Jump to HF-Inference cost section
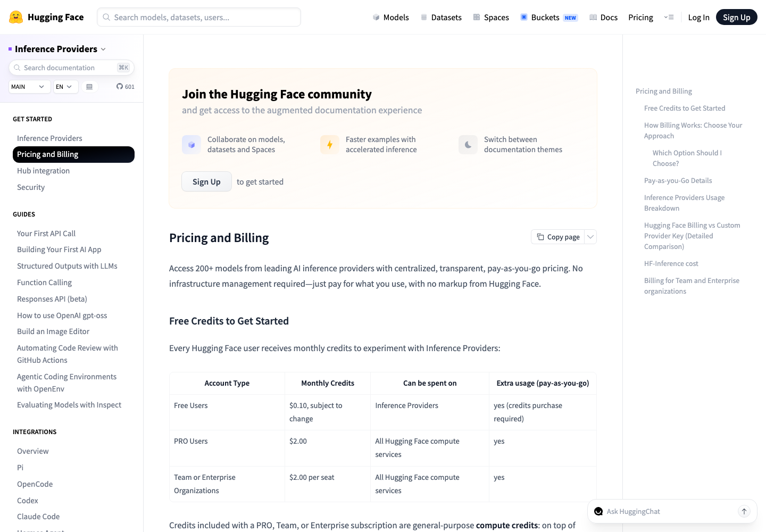Screen dimensions: 766x532 click(x=671, y=264)
